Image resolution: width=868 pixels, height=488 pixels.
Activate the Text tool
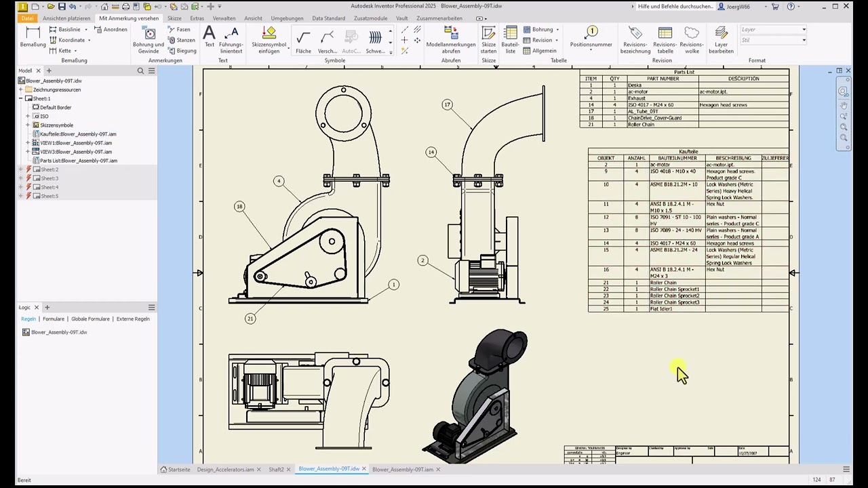[x=209, y=37]
